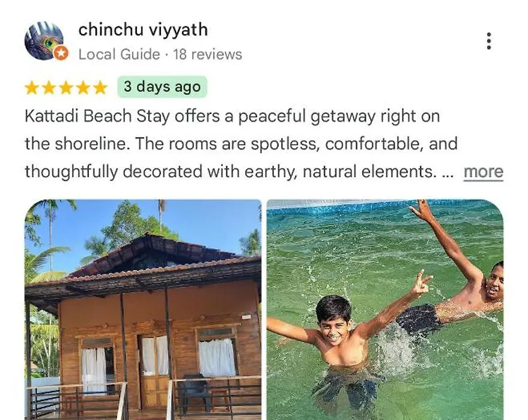Open the reviewer name chinchu viyyath

click(143, 29)
